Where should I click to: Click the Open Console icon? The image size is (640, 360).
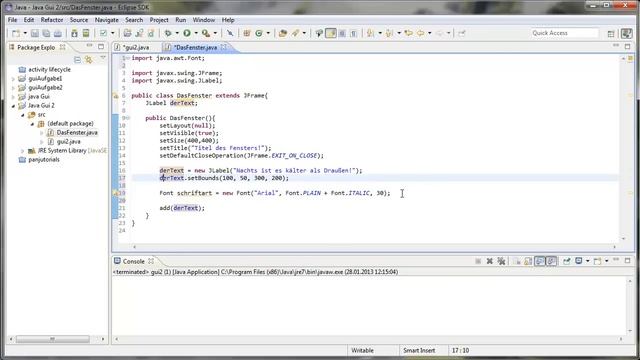pos(598,261)
